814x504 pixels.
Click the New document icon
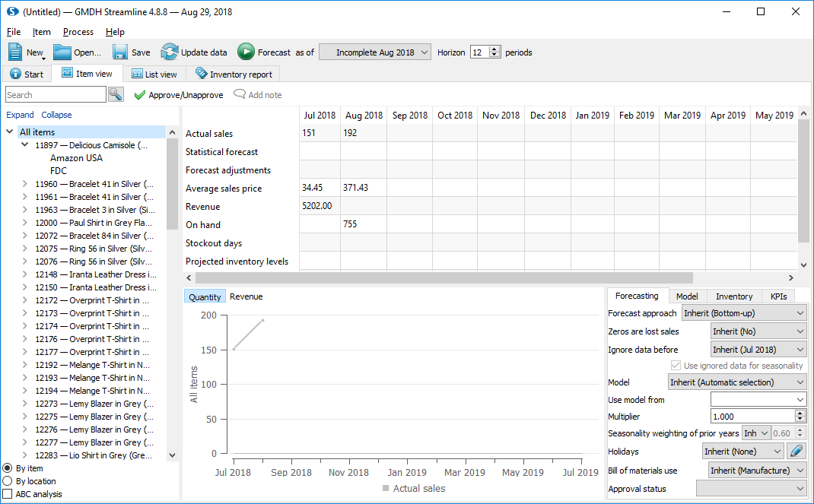point(17,52)
